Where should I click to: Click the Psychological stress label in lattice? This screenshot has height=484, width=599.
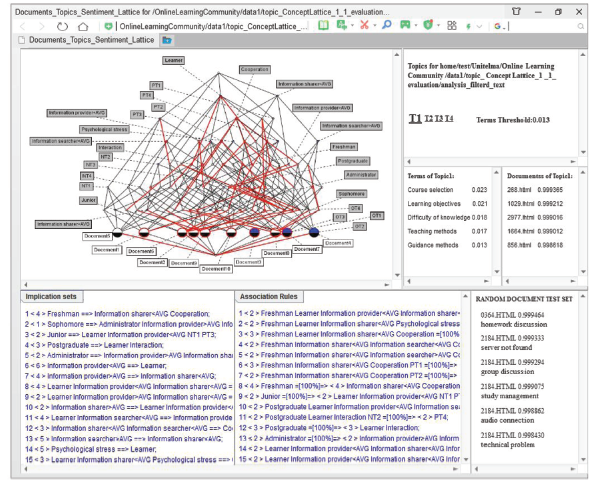coord(104,129)
